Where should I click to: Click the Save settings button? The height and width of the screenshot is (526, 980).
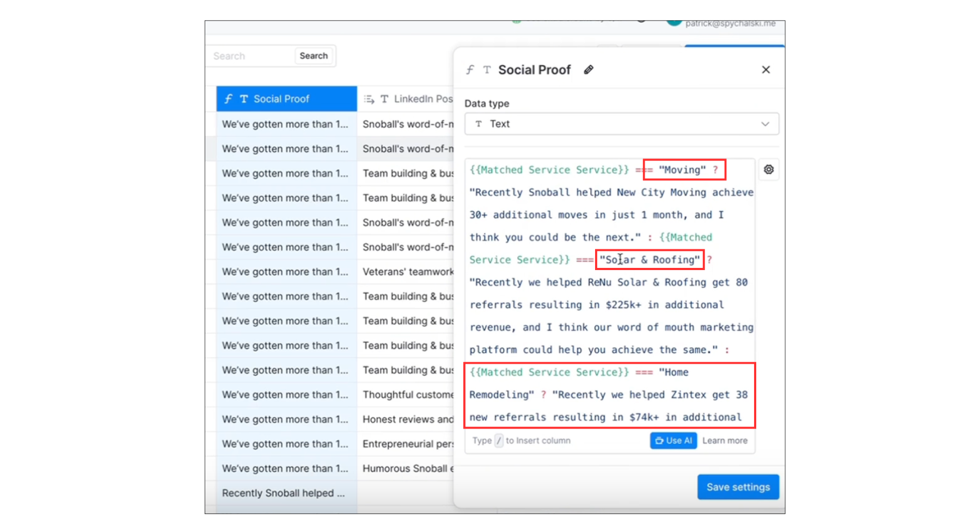(x=738, y=487)
